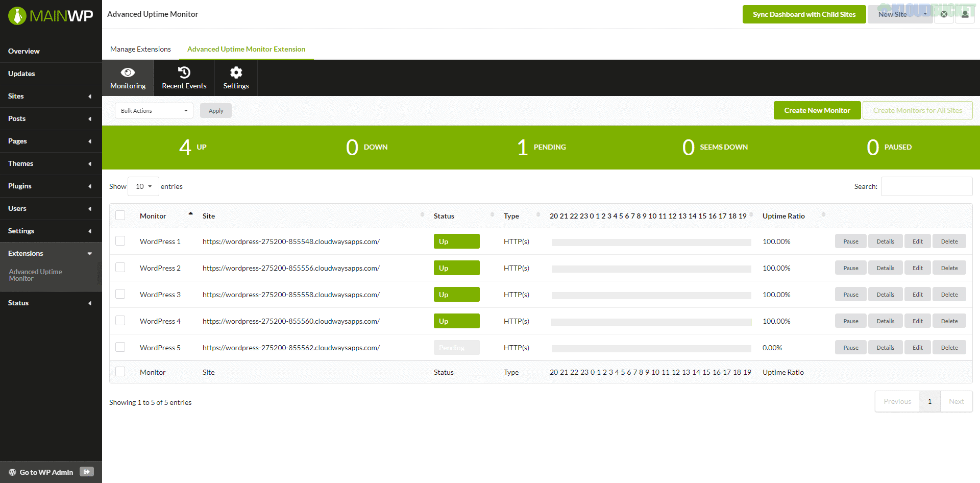Viewport: 980px width, 483px height.
Task: Check the select-all checkbox in table header
Action: pos(120,215)
